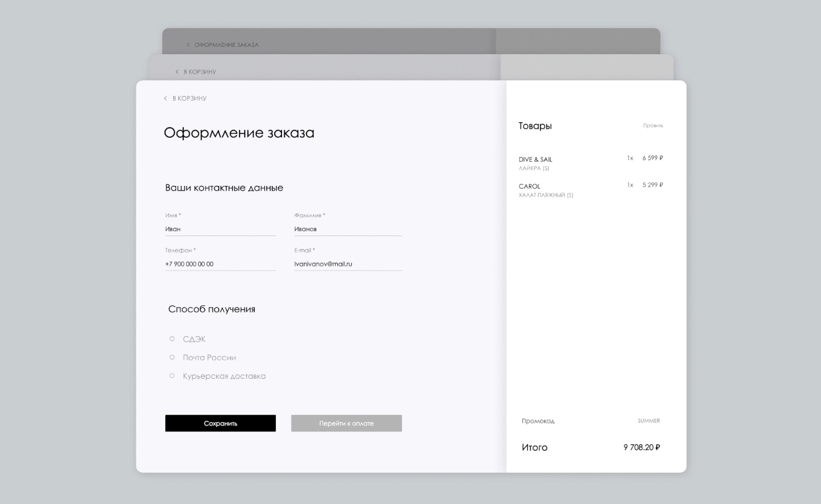Open cart editing via the Править link
Screen dimensions: 821x504
[x=652, y=126]
